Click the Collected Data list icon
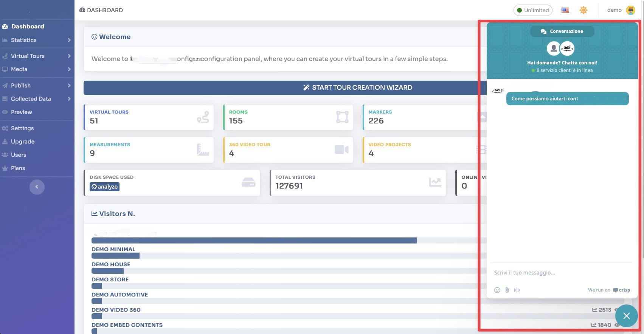The image size is (644, 334). (5, 99)
